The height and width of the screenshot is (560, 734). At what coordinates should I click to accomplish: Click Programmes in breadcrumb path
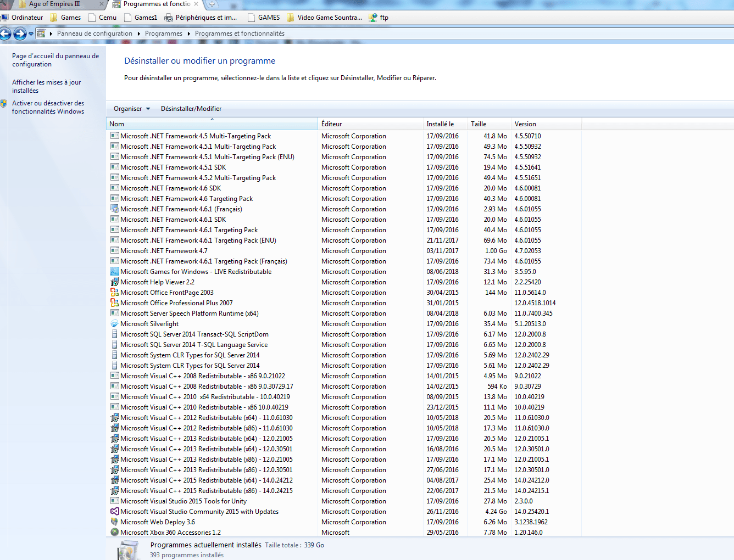pos(164,33)
